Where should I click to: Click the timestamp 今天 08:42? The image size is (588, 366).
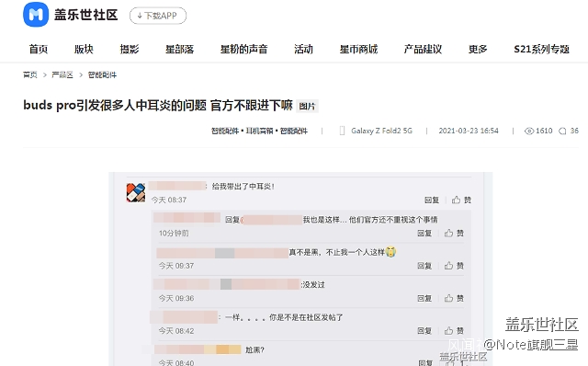click(x=176, y=331)
